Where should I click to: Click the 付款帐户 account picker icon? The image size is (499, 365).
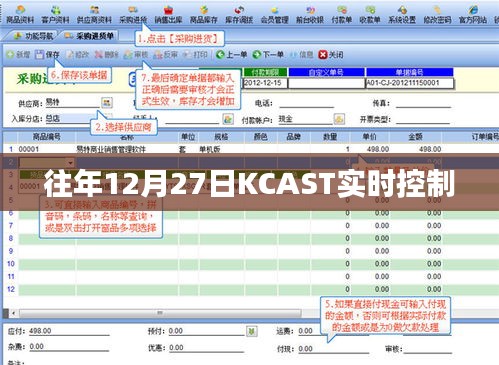(x=339, y=119)
